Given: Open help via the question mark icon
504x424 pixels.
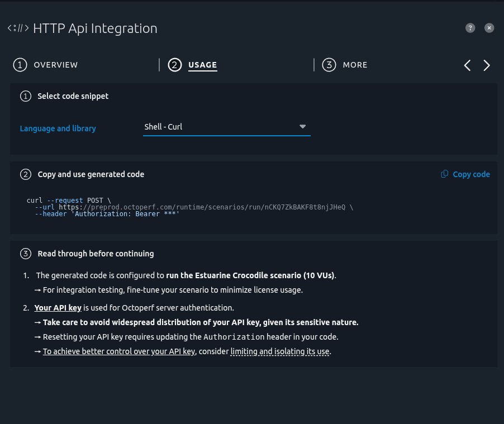Looking at the screenshot, I should [x=470, y=28].
